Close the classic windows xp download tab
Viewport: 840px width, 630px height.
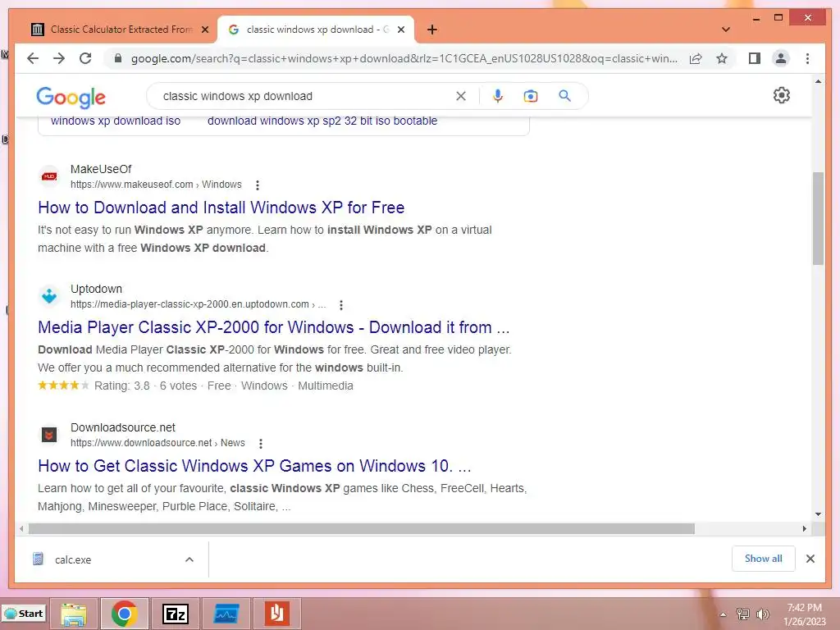pyautogui.click(x=400, y=30)
